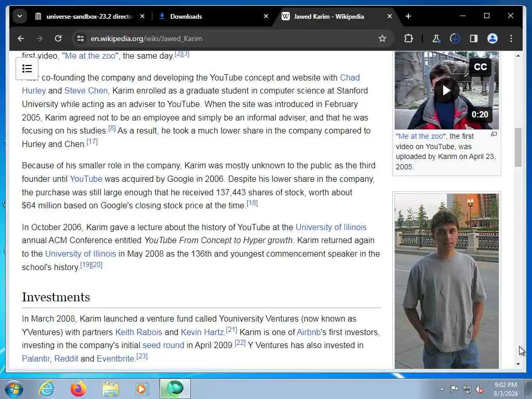Click the scrollbar up arrow
This screenshot has width=532, height=399.
click(518, 56)
